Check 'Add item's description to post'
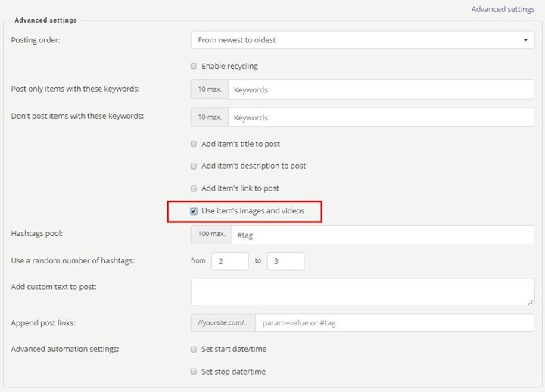 coord(194,166)
